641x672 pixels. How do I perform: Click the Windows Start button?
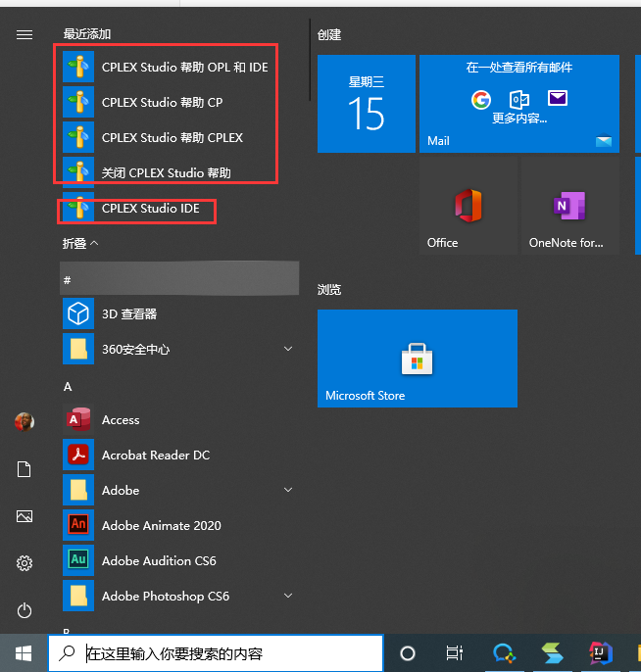click(24, 653)
